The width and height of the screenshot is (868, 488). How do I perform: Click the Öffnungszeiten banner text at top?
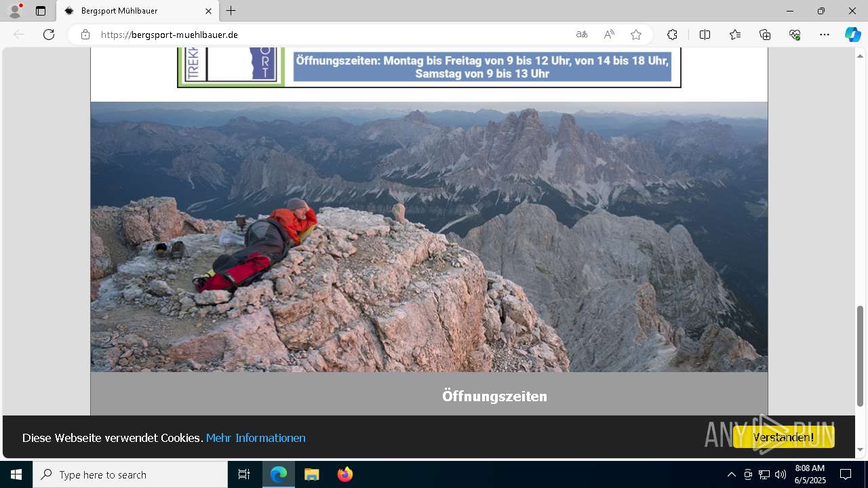pos(482,67)
